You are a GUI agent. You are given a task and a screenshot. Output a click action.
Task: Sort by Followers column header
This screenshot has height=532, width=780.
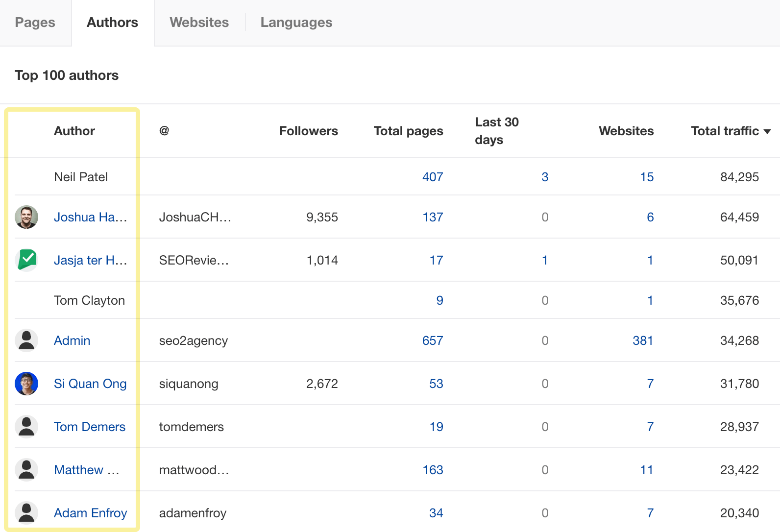coord(309,131)
